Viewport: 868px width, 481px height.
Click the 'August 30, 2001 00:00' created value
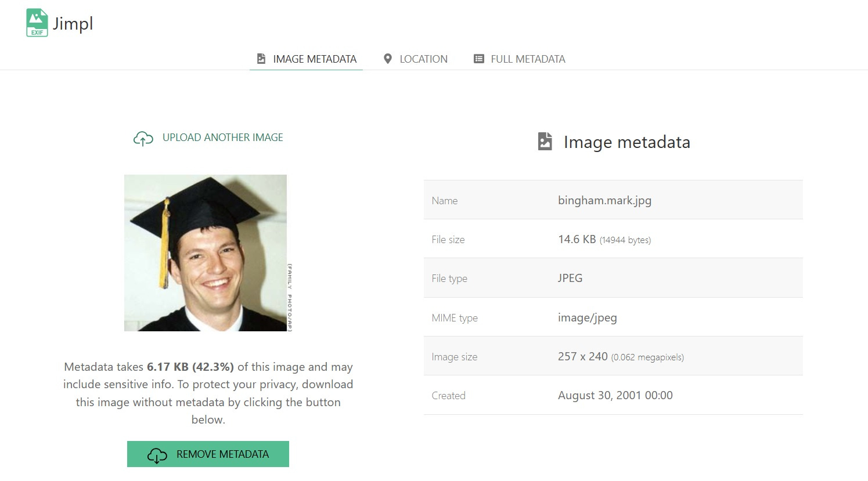[615, 395]
